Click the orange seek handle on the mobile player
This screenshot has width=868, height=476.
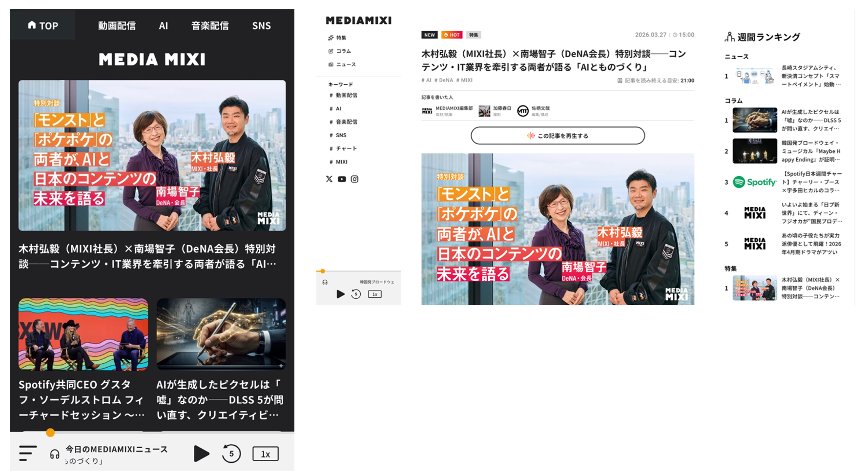(50, 433)
